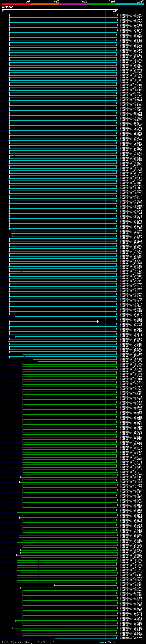Select label UniRef100_A0MTQ4

click(x=131, y=284)
